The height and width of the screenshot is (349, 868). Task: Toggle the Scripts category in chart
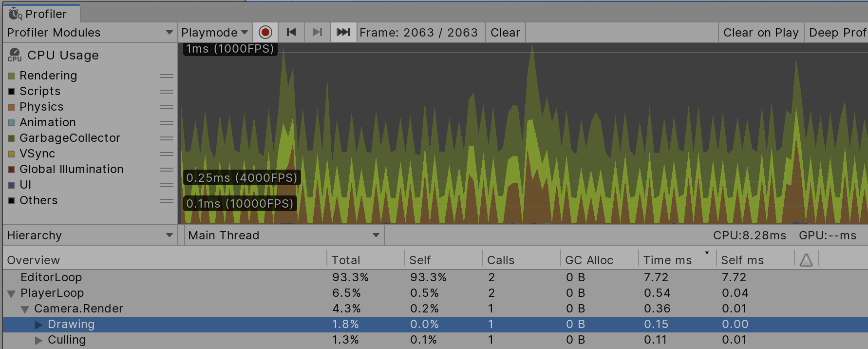pos(11,92)
